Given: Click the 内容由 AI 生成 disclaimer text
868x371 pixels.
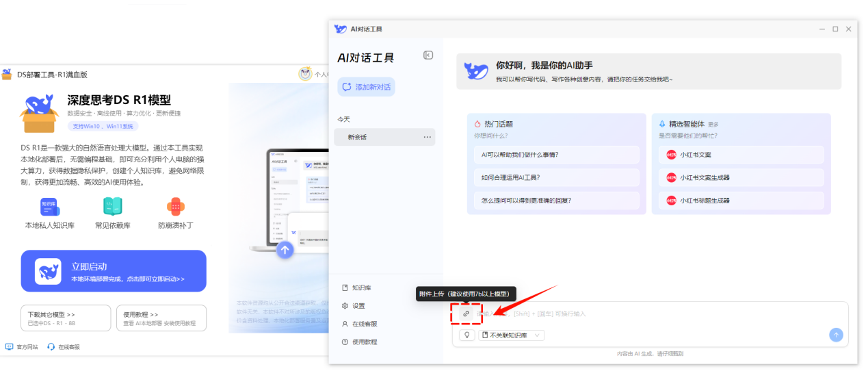Looking at the screenshot, I should point(650,354).
